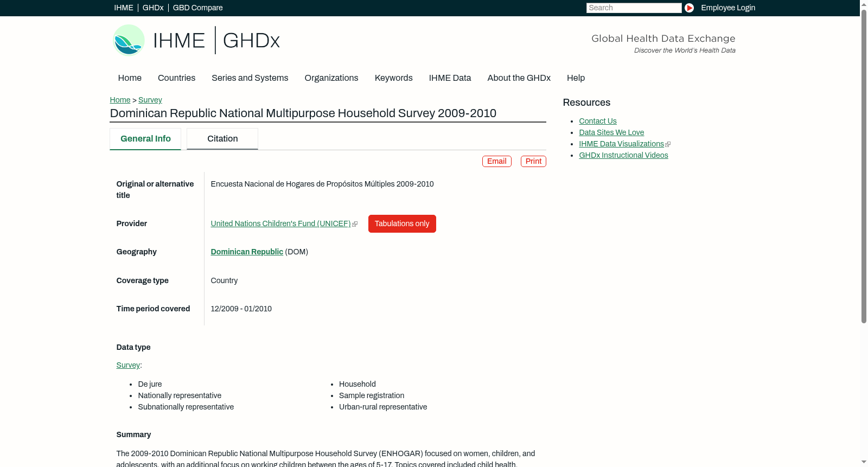
Task: Open United Nations Children's Fund (UNICEF) link
Action: (280, 223)
